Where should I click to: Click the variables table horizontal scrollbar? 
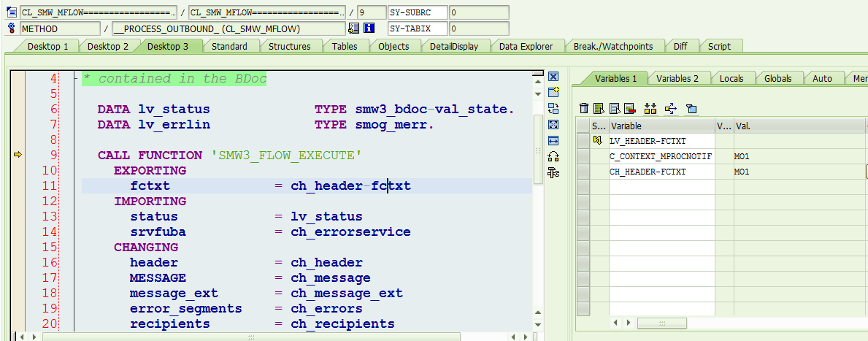[662, 323]
